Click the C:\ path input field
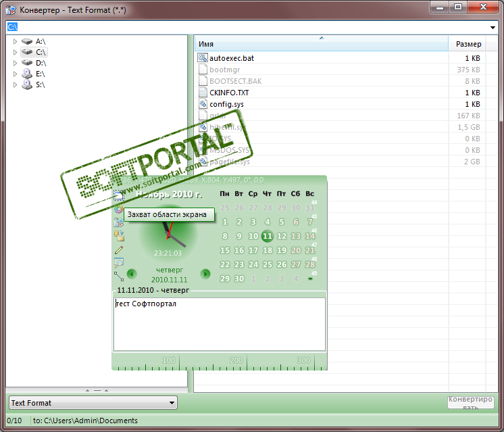Screen dimensions: 504x432 tap(247, 27)
